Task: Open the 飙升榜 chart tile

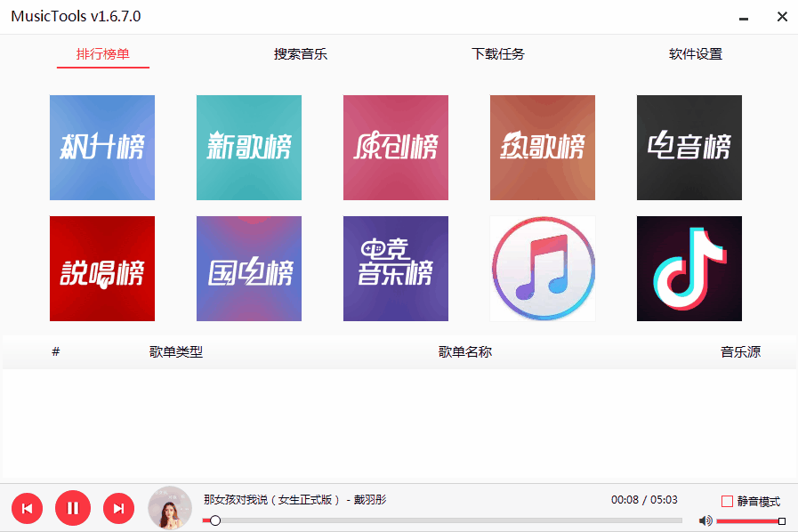Action: (x=102, y=147)
